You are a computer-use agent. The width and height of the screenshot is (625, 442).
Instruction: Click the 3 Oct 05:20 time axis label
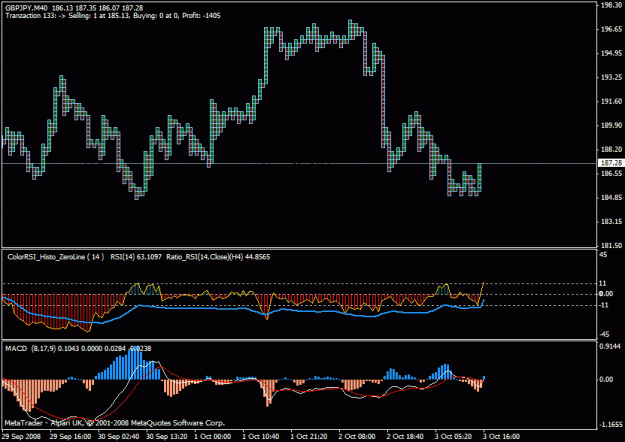454,436
